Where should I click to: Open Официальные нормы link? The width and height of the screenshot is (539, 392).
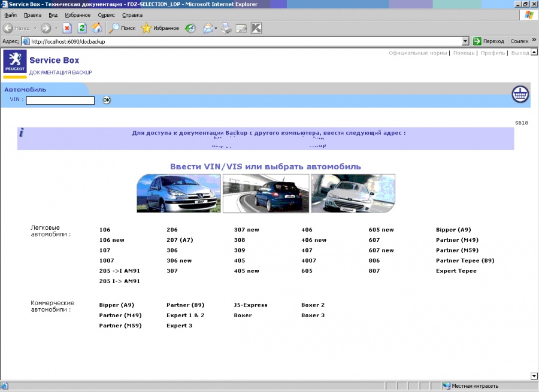(417, 53)
